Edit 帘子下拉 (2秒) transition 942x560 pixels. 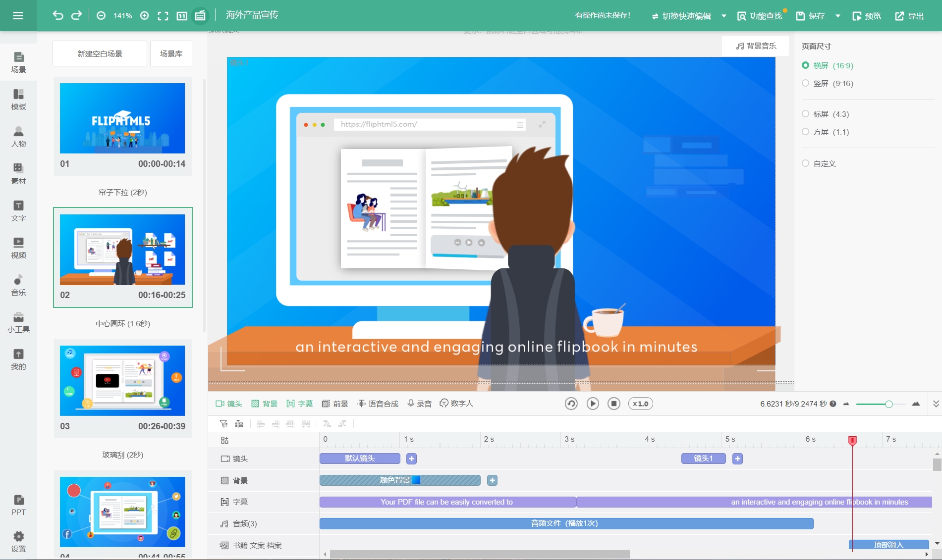[x=122, y=192]
